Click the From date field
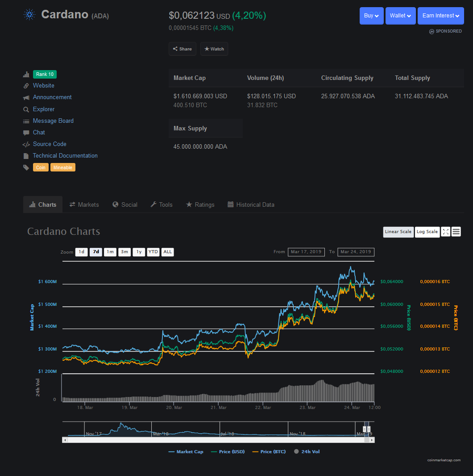The image size is (473, 476). click(306, 252)
